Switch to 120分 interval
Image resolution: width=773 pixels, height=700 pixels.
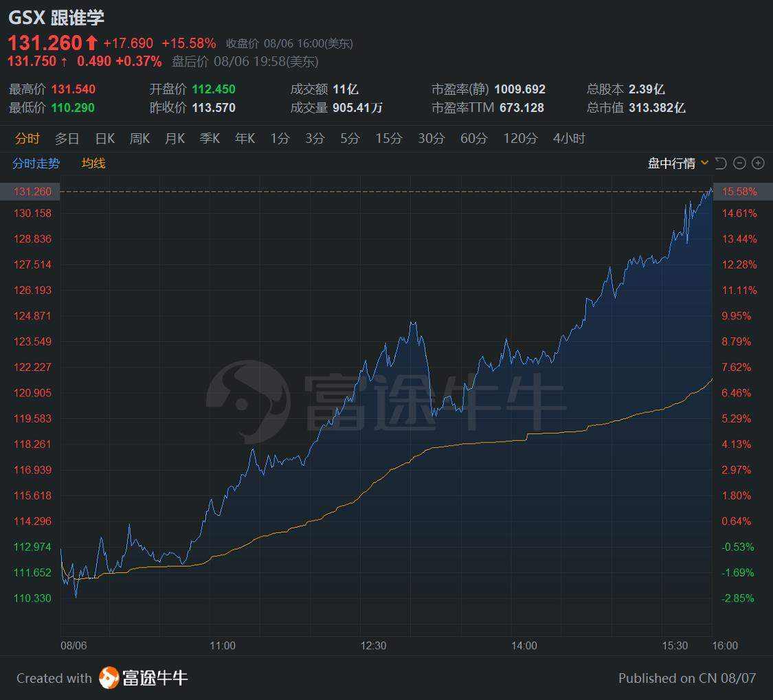coord(520,139)
